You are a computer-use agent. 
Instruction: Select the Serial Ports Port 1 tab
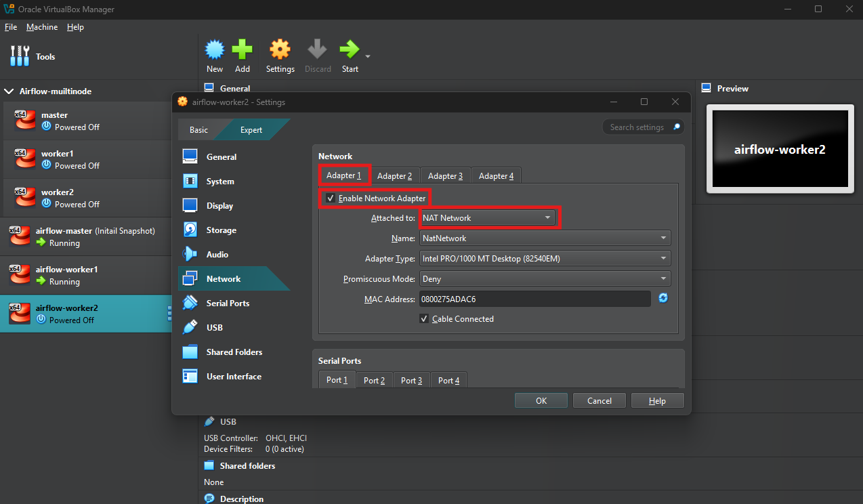point(337,380)
